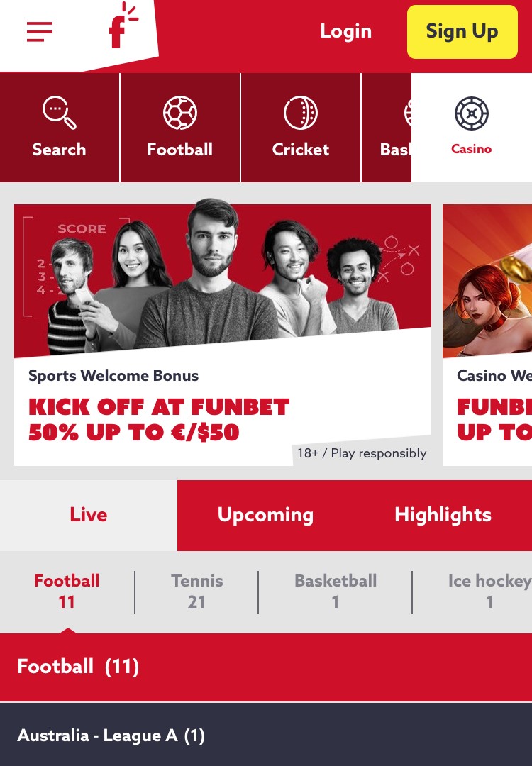Expand Australia - League A (1)

(266, 735)
